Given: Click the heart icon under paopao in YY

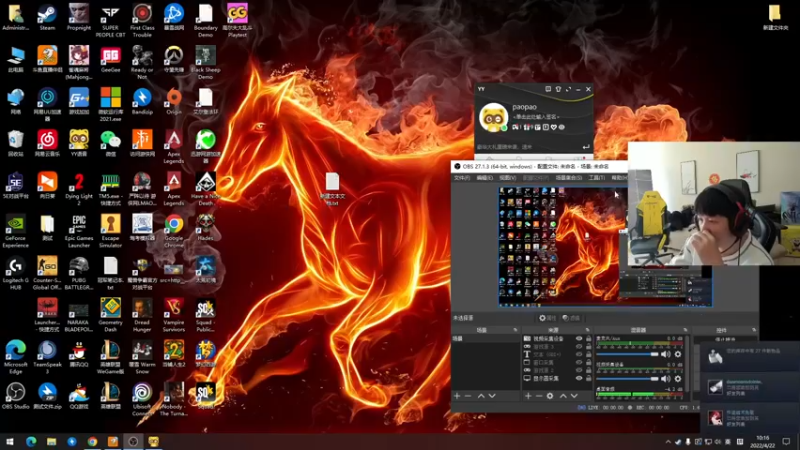Looking at the screenshot, I should (x=554, y=127).
